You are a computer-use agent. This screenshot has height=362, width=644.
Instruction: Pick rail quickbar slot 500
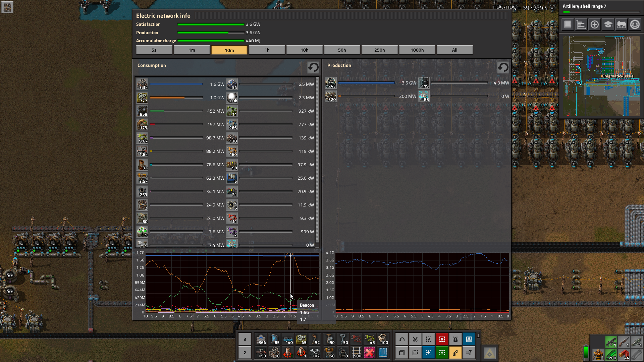[x=356, y=353]
